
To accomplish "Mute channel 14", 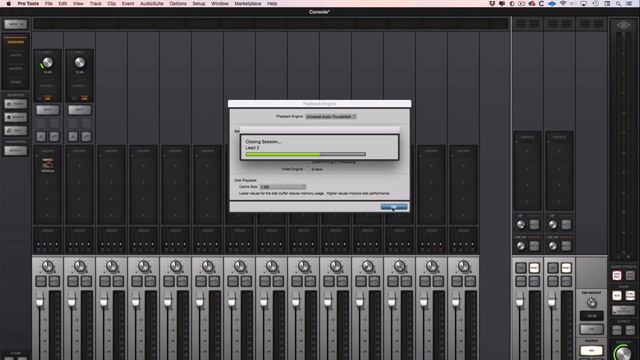I will 470,281.
